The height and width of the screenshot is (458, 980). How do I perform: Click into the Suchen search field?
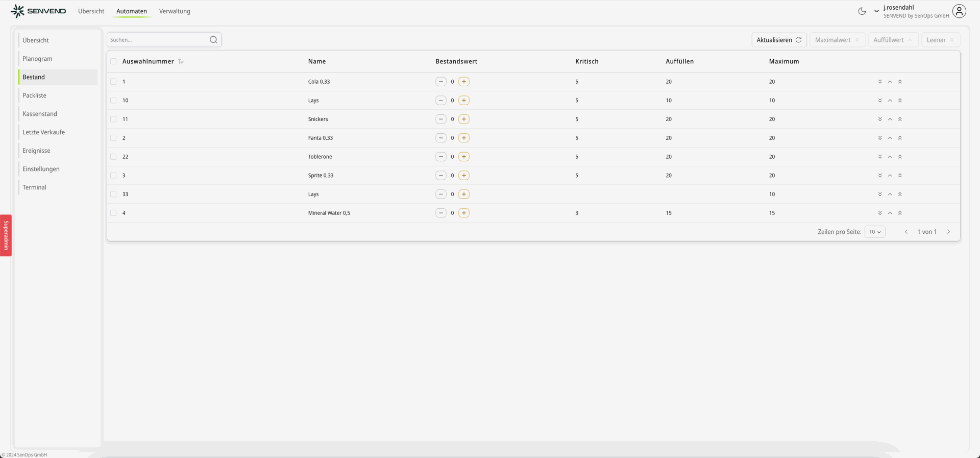coord(158,40)
